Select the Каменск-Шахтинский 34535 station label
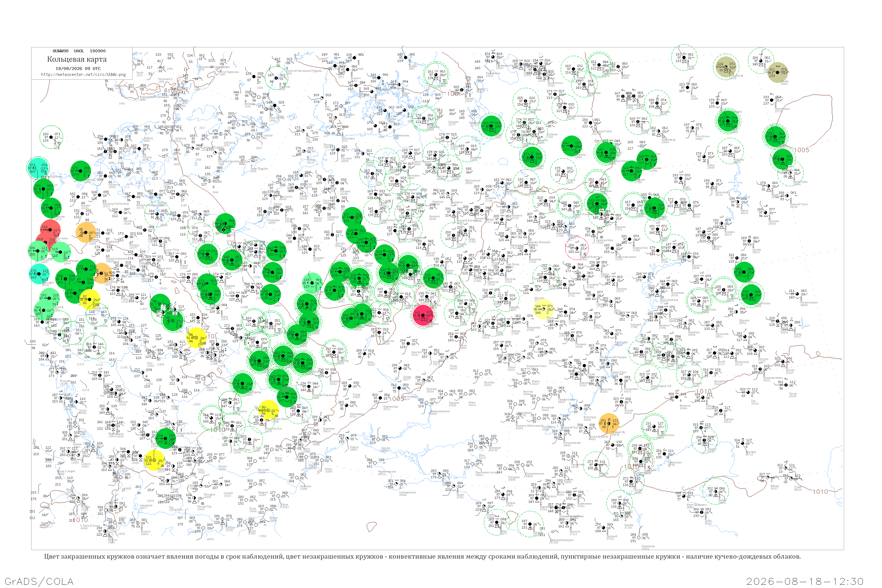The height and width of the screenshot is (588, 882). 529,427
